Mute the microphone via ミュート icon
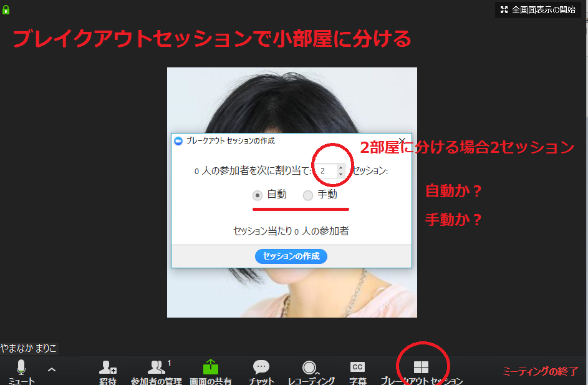Viewport: 588px width, 385px height. 21,371
